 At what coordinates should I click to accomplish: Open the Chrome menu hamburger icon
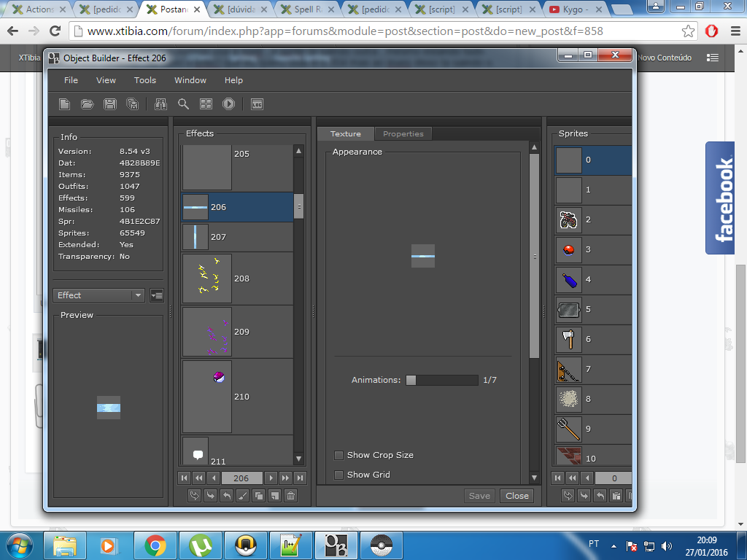pos(735,31)
